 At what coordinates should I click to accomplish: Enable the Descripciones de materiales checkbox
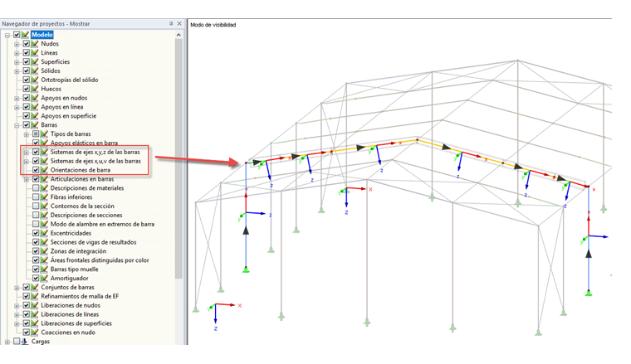tap(36, 187)
